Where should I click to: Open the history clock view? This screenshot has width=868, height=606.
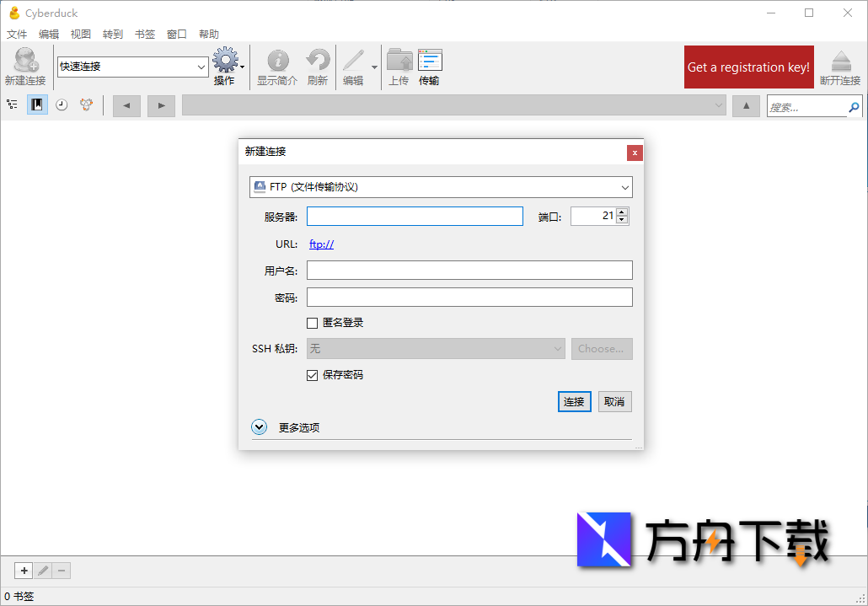62,105
